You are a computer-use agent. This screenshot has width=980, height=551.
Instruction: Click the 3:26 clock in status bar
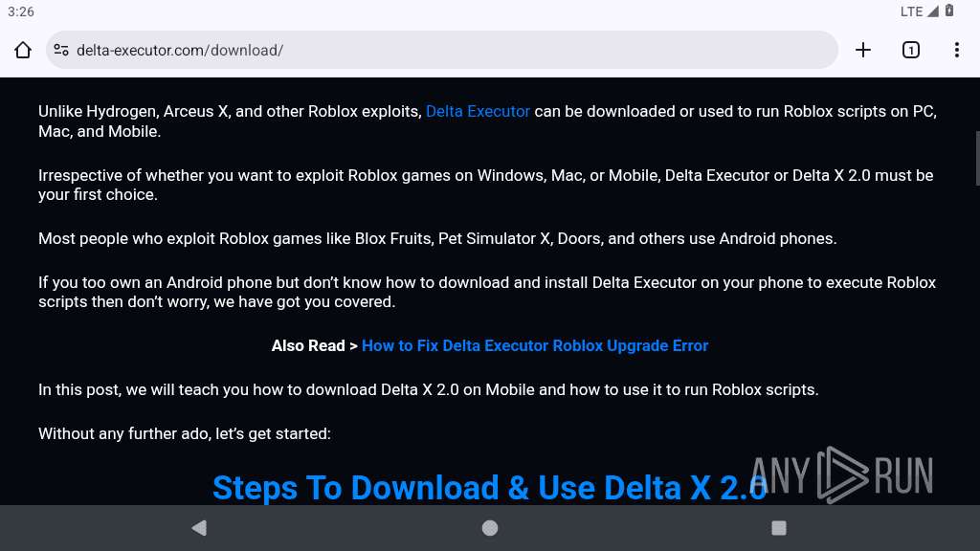(x=21, y=11)
